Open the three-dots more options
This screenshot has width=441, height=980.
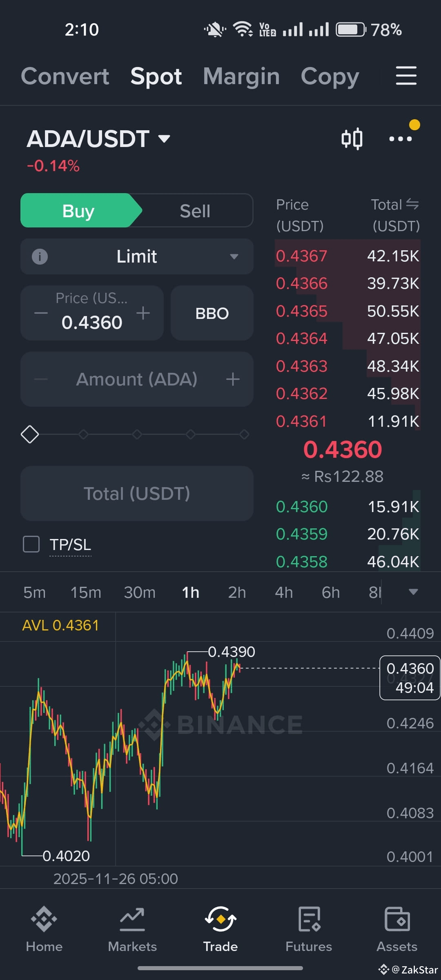(x=400, y=139)
